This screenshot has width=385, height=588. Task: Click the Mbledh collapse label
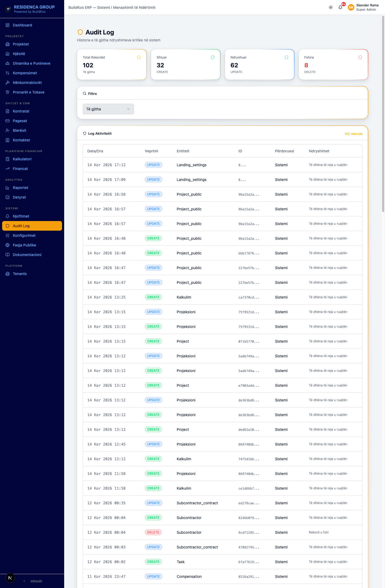point(36,581)
